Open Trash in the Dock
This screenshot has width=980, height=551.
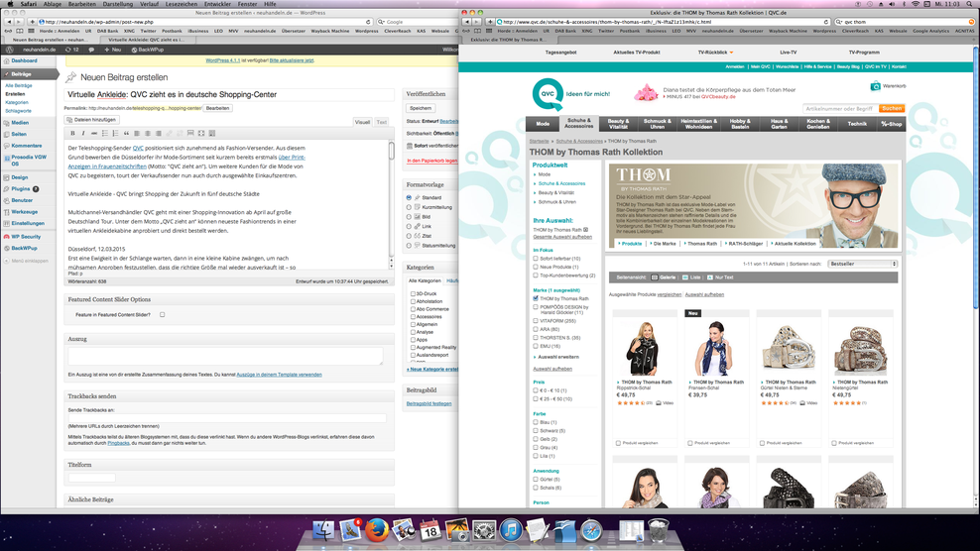point(658,530)
